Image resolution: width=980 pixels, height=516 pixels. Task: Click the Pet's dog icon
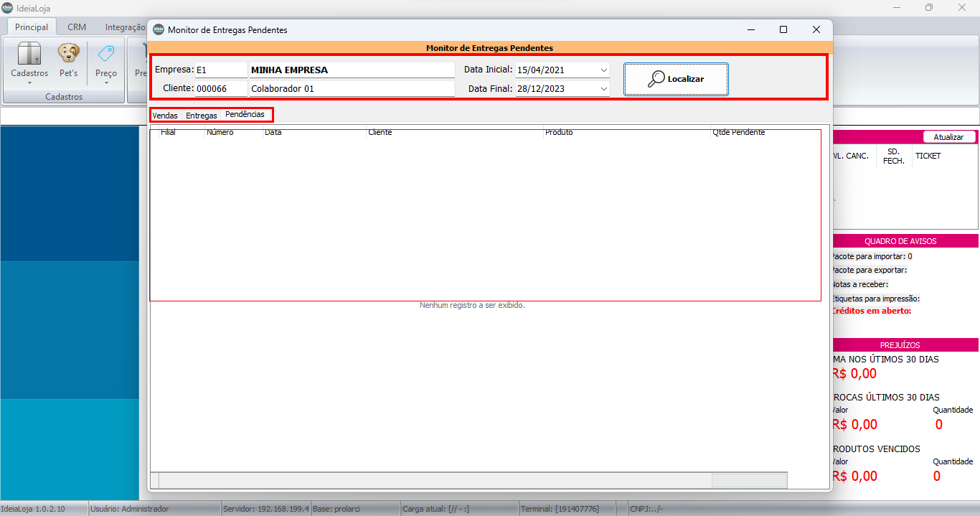68,54
